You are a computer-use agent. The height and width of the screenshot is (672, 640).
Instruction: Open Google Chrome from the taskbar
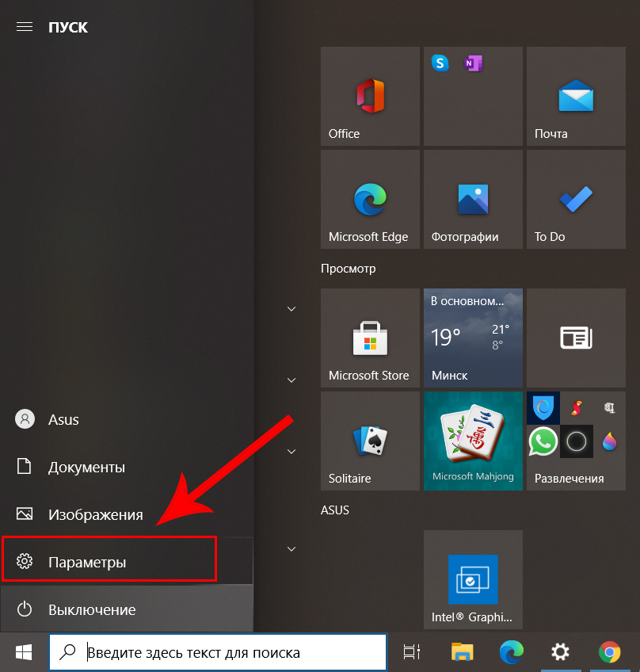coord(609,652)
